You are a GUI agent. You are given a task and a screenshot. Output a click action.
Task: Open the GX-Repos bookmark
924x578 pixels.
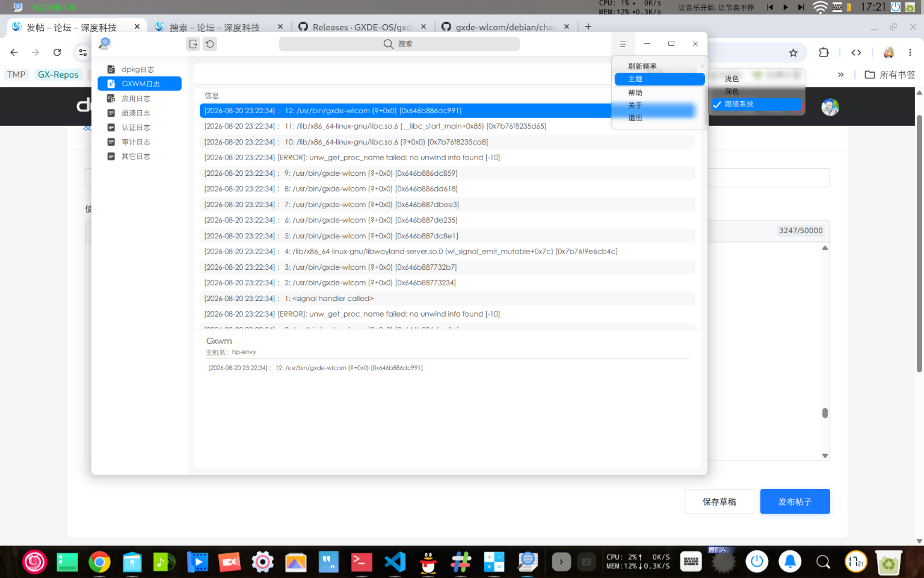[58, 75]
